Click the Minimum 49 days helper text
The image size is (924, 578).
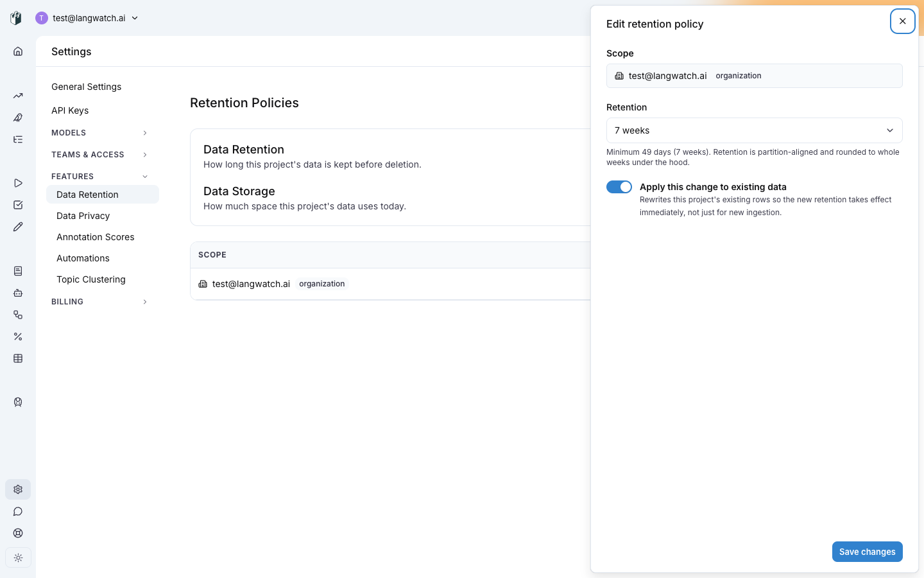pos(753,157)
